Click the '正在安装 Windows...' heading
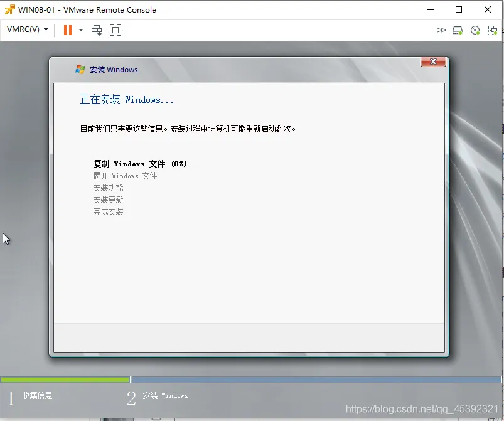The height and width of the screenshot is (421, 504). pos(127,99)
